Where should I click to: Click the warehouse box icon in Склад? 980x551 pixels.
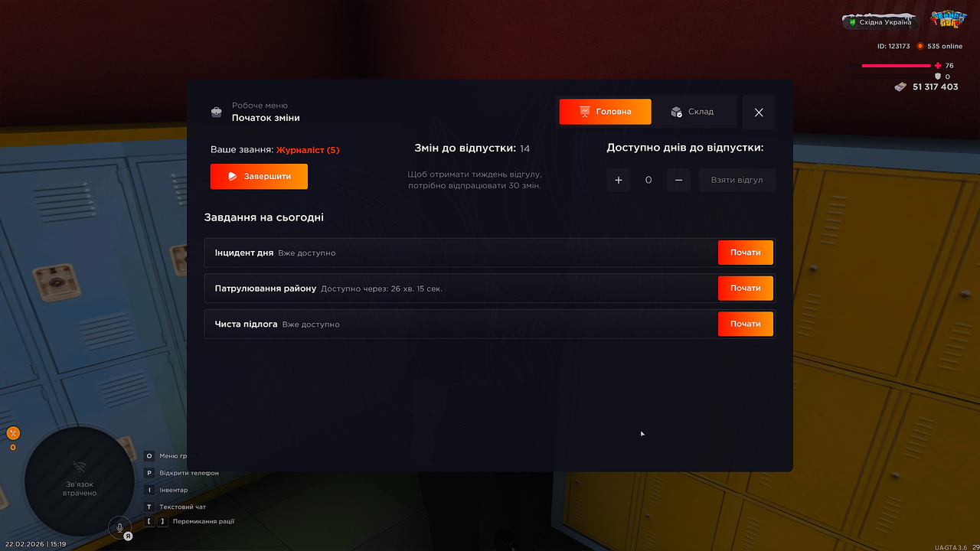click(676, 112)
